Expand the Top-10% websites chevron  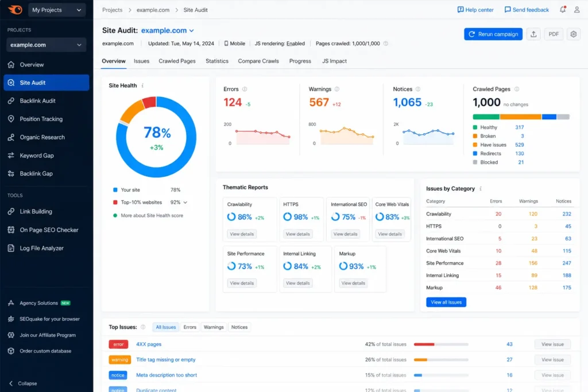(x=185, y=203)
